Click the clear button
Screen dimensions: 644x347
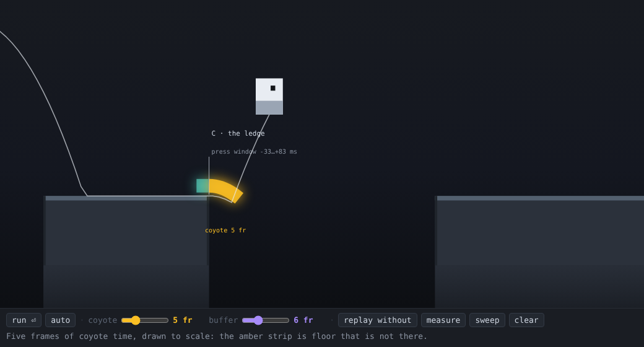pyautogui.click(x=526, y=320)
